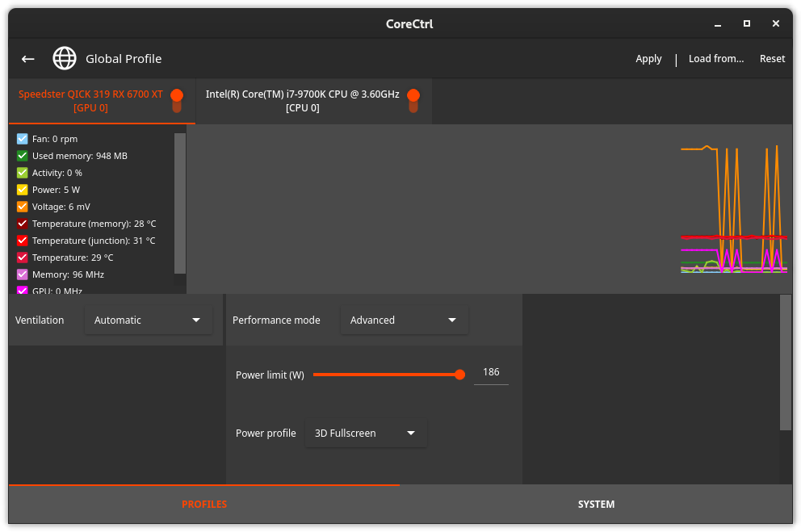Click the Global Profile globe icon
Image resolution: width=801 pixels, height=532 pixels.
65,58
